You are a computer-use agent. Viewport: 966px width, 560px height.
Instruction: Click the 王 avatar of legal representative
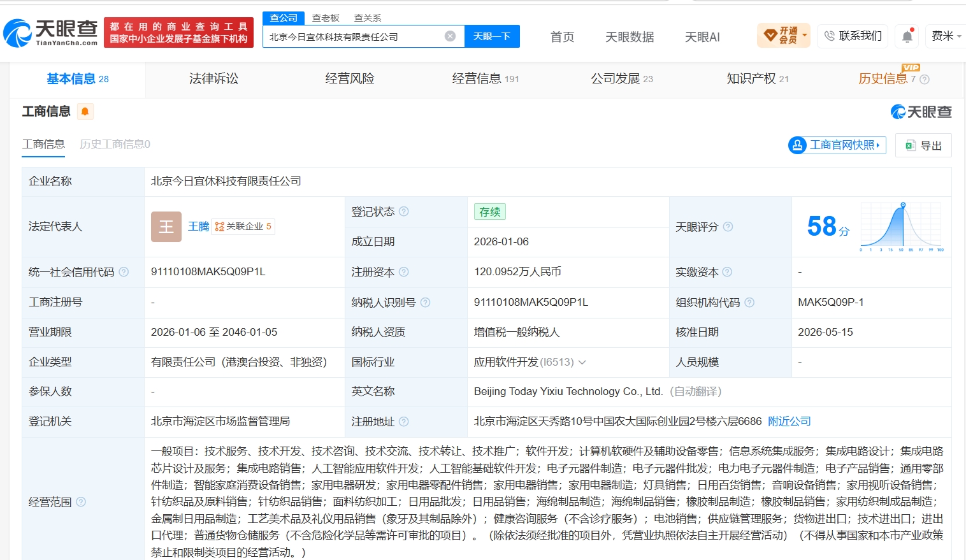(166, 227)
